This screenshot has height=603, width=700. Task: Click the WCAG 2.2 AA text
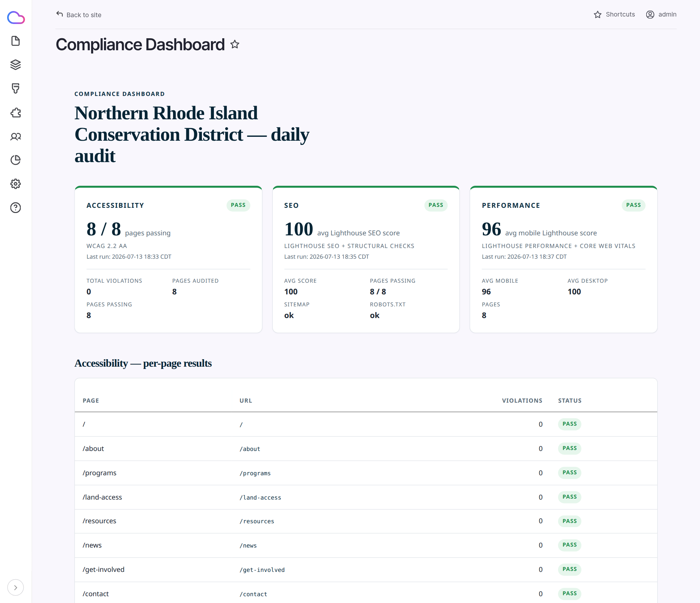(x=107, y=246)
